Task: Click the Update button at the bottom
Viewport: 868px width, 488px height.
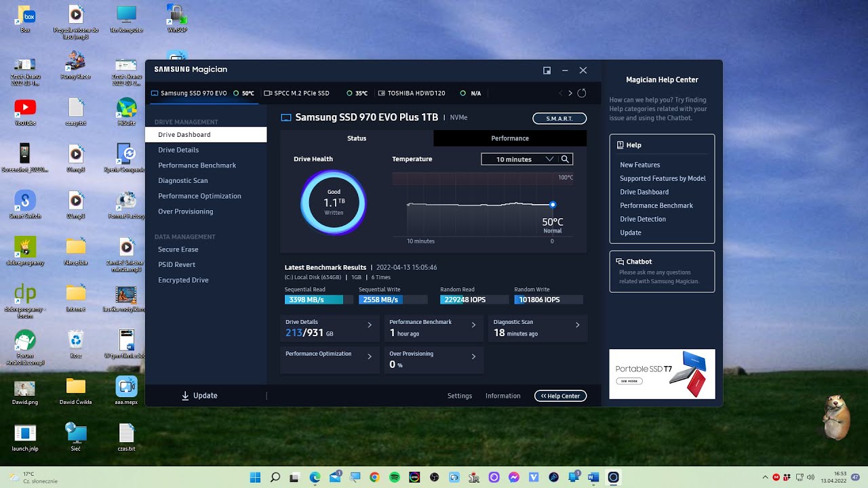Action: pyautogui.click(x=199, y=396)
